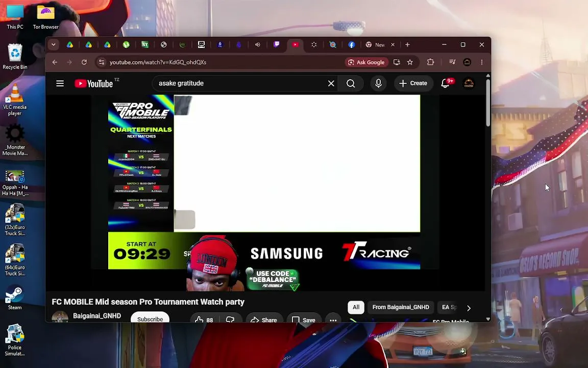
Task: Go to the YouTube home logo
Action: click(x=94, y=83)
